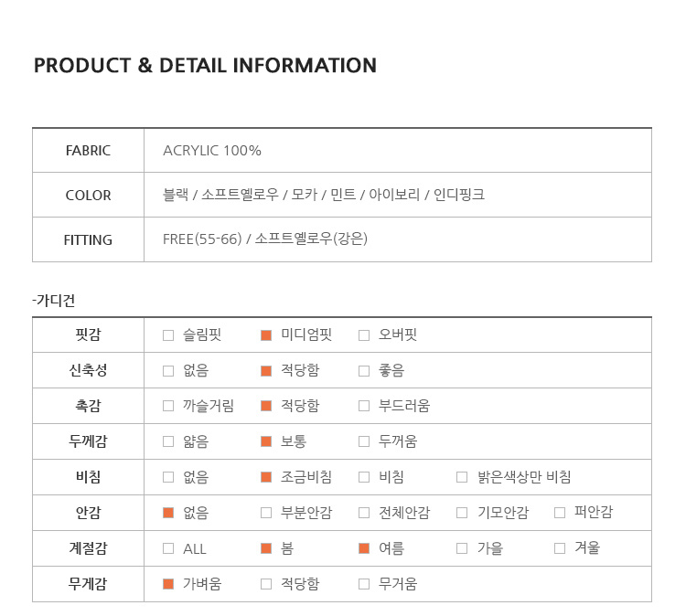Toggle the checked 여름 box
Viewport: 686px width, 616px height.
pos(364,548)
